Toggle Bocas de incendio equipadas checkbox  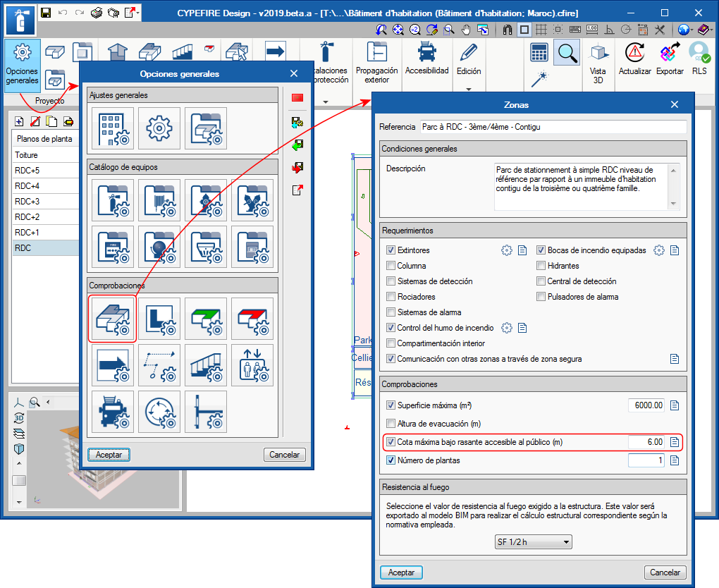tap(541, 250)
